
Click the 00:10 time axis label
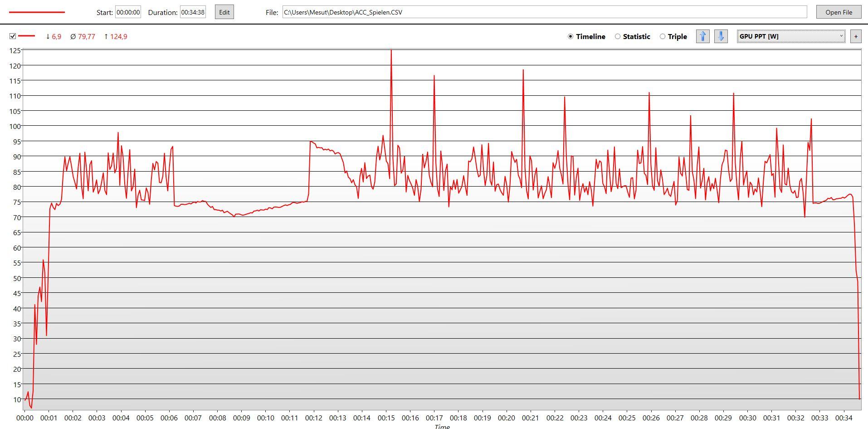(266, 418)
